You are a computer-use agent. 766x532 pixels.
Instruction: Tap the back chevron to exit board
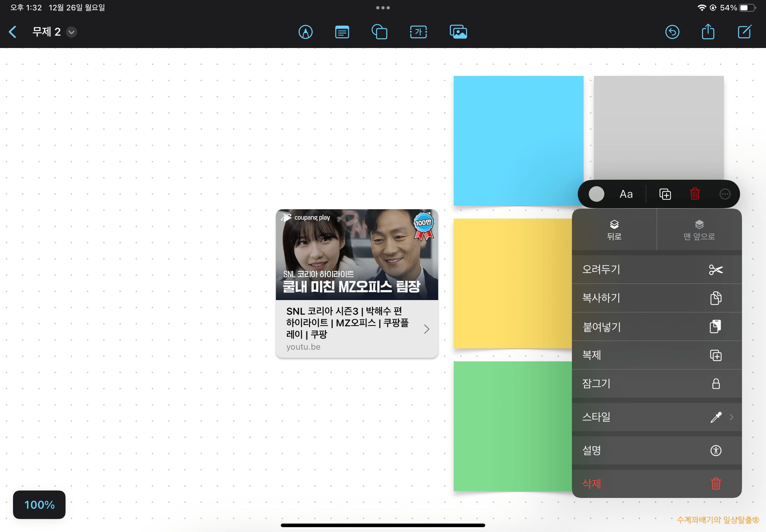pos(12,32)
